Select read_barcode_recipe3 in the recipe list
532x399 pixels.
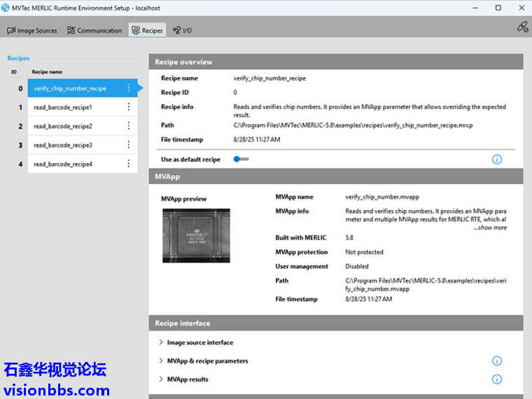(x=63, y=145)
